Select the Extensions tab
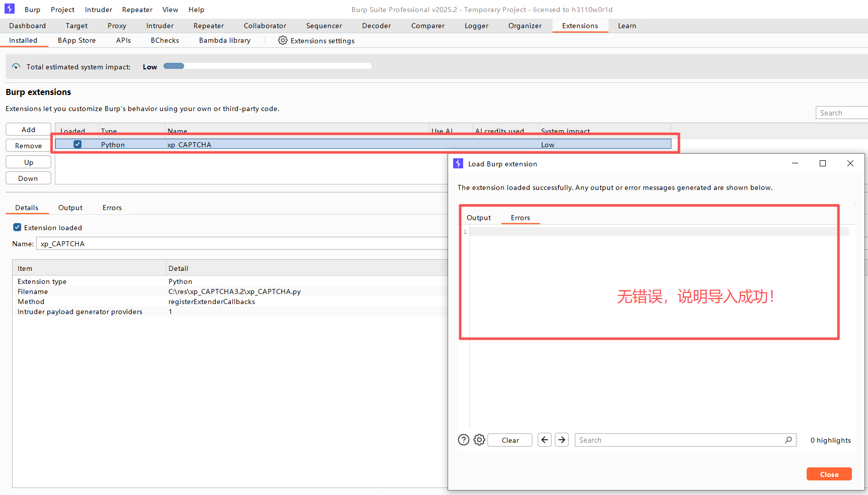This screenshot has width=868, height=495. pos(580,26)
